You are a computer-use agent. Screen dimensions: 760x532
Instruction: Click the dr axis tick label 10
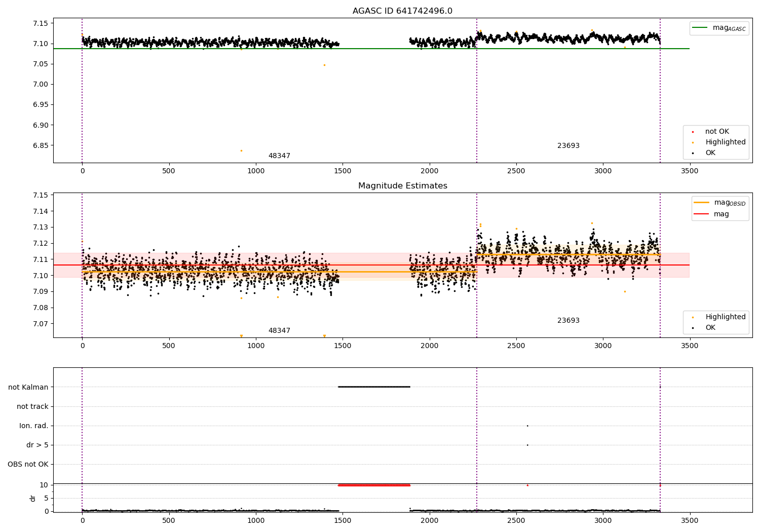click(44, 485)
